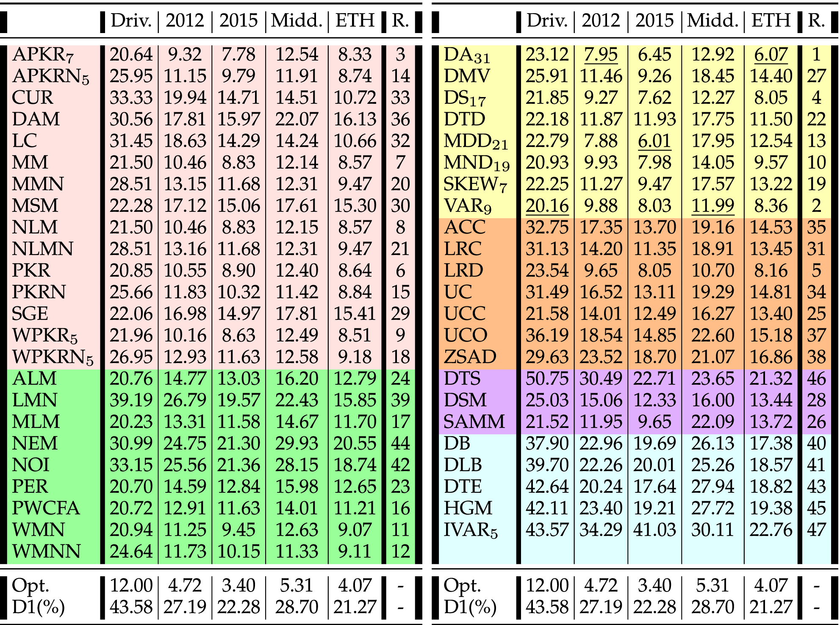
Task: Click the 2015 header in right table
Action: [x=654, y=20]
